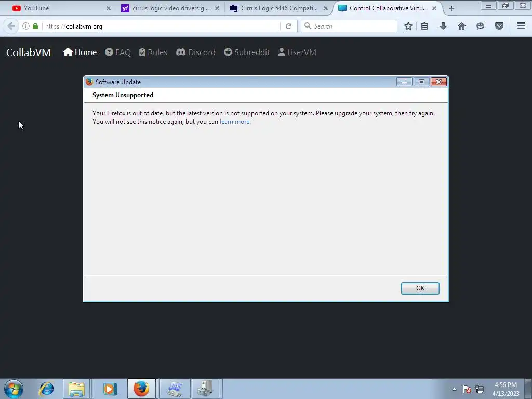
Task: Go to Firefox home page icon
Action: [462, 26]
